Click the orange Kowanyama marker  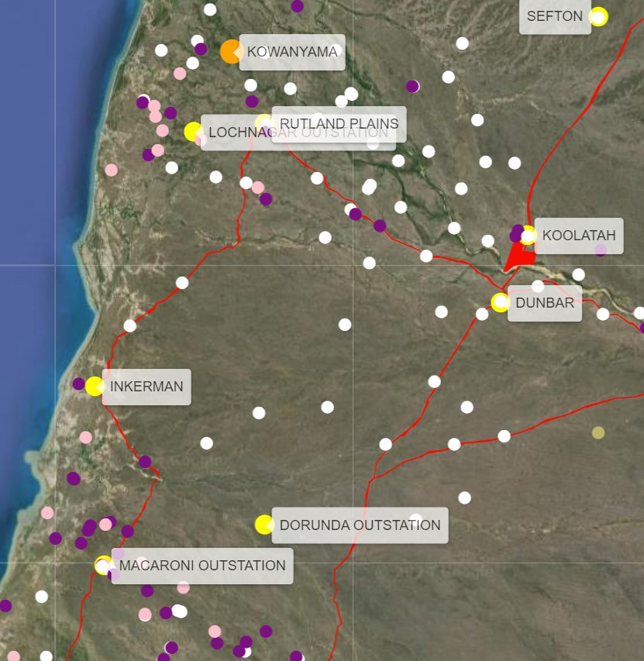232,52
